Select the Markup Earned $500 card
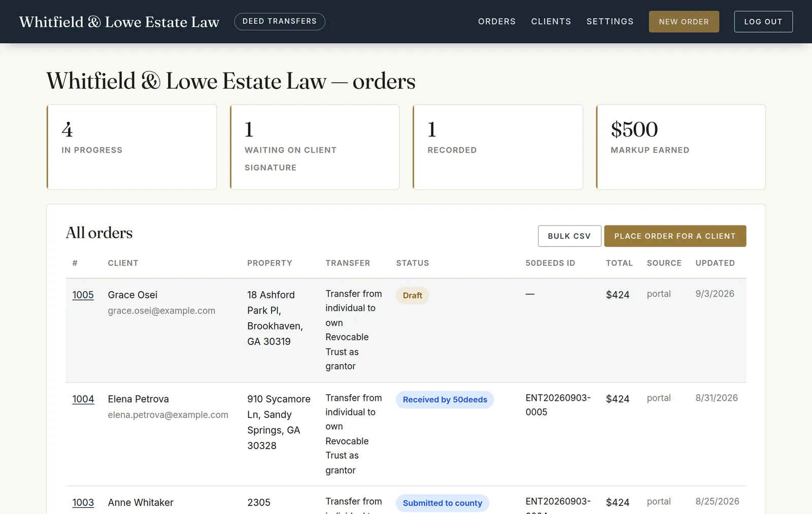Viewport: 812px width, 514px height. (x=681, y=147)
